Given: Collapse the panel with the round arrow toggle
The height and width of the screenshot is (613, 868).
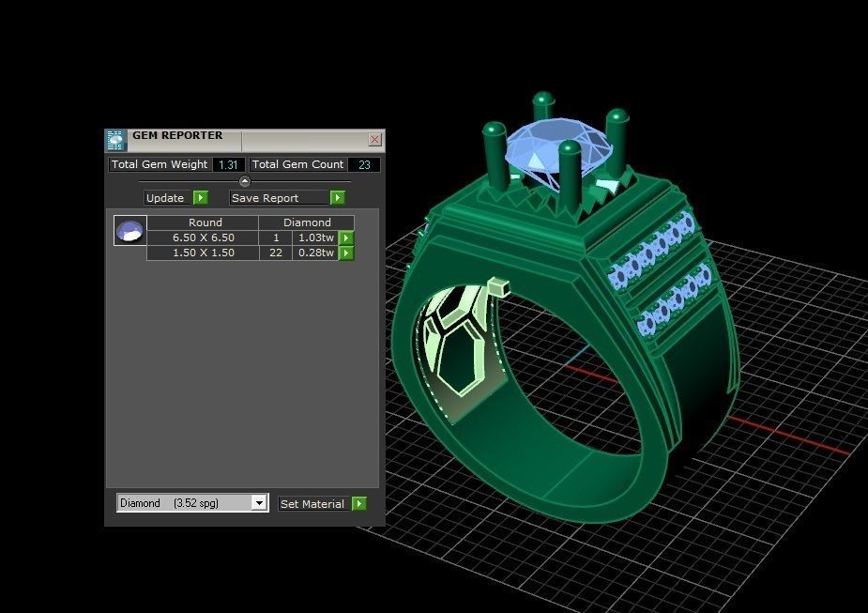Looking at the screenshot, I should (x=245, y=181).
